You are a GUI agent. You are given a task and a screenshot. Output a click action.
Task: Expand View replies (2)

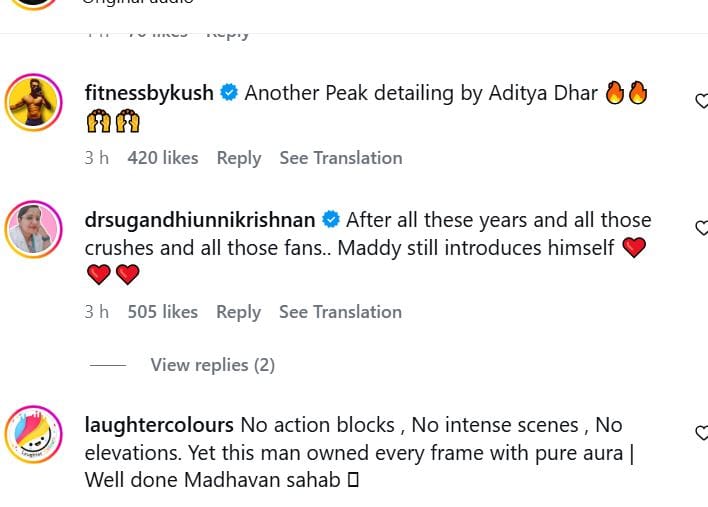(x=212, y=365)
